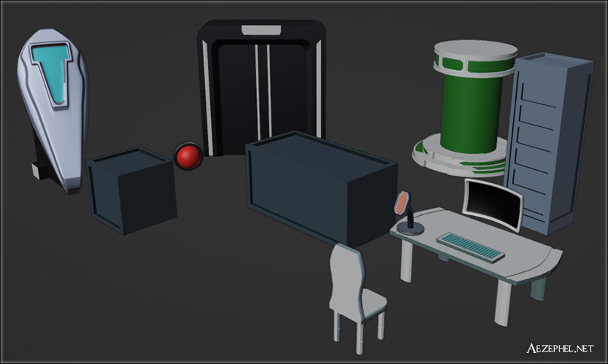Select the grey chair model

click(357, 298)
